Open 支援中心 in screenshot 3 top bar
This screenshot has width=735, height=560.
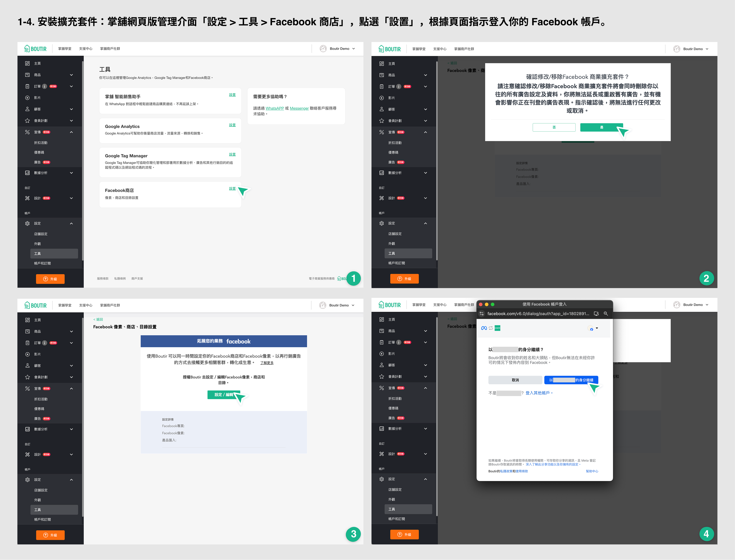click(86, 305)
